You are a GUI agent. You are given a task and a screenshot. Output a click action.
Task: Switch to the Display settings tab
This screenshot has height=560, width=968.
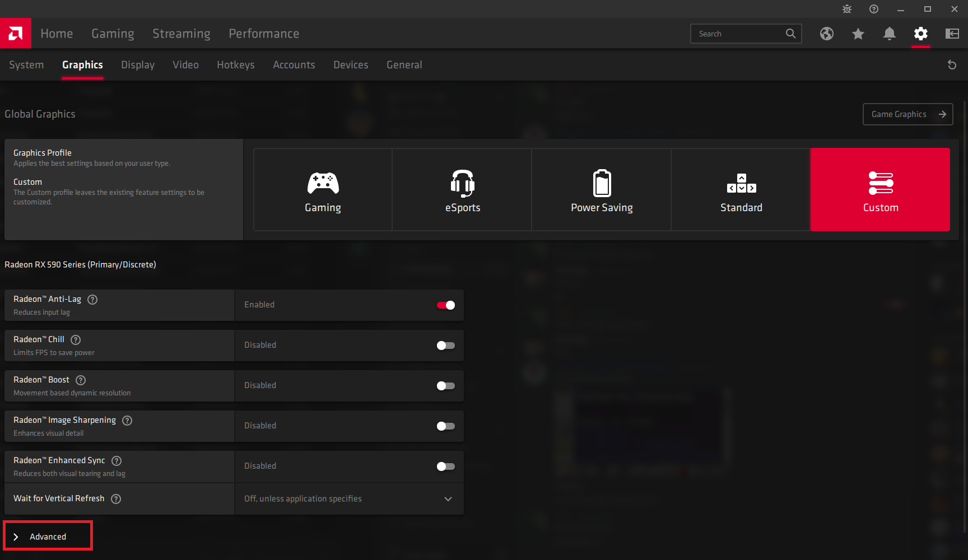coord(138,65)
